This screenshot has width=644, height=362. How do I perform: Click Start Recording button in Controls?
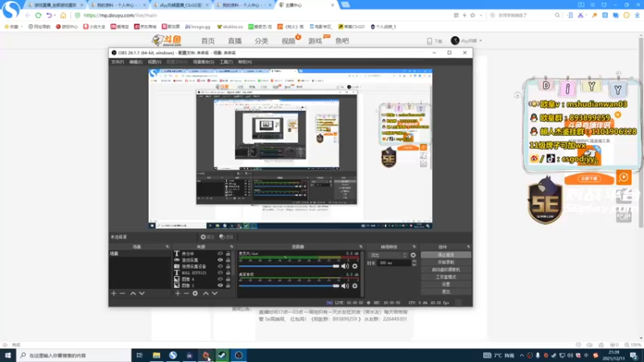[446, 262]
